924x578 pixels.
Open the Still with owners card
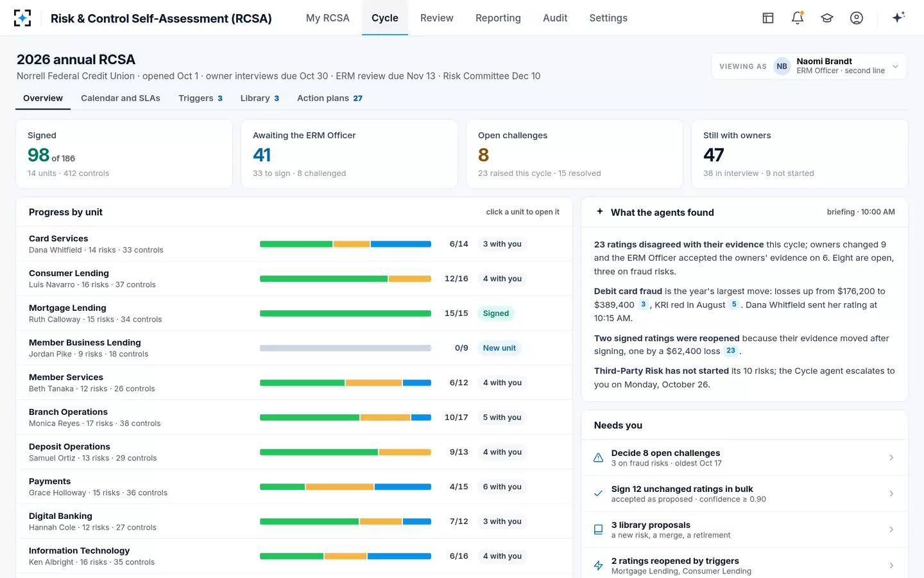[x=800, y=154]
